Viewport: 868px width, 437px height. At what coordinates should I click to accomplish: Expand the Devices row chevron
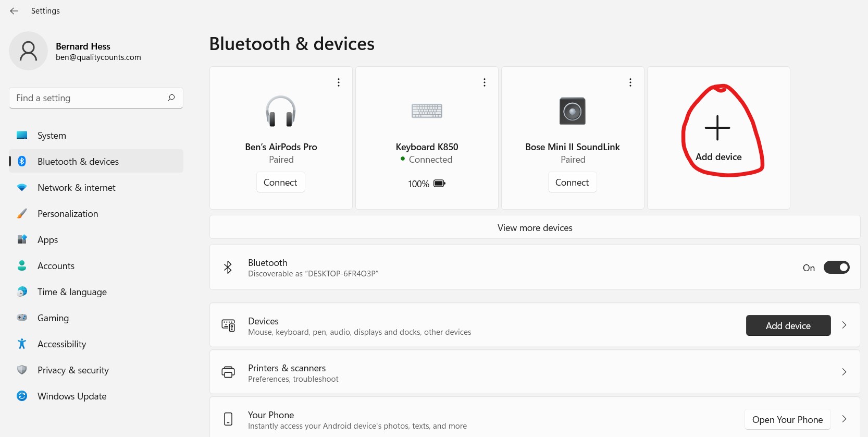pyautogui.click(x=845, y=325)
